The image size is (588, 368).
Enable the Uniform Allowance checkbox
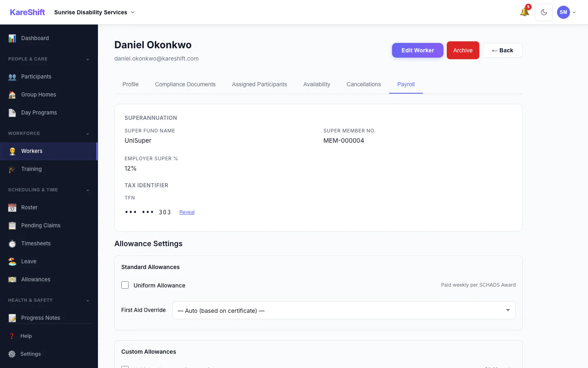point(125,285)
